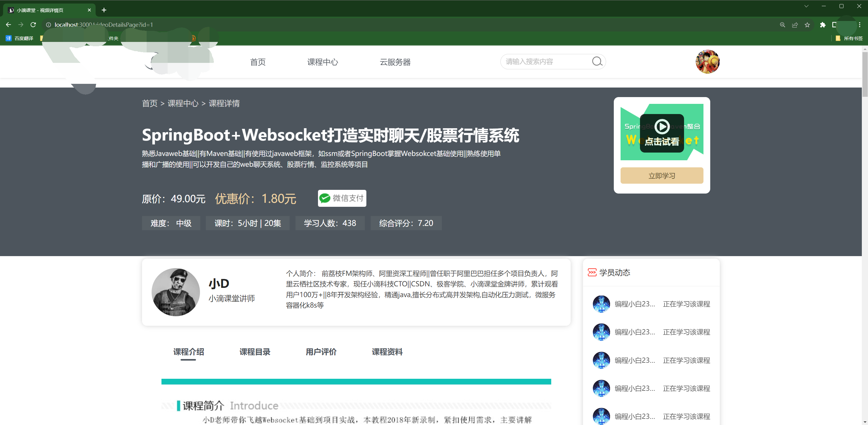Open the user avatar in header
868x425 pixels.
(x=707, y=61)
